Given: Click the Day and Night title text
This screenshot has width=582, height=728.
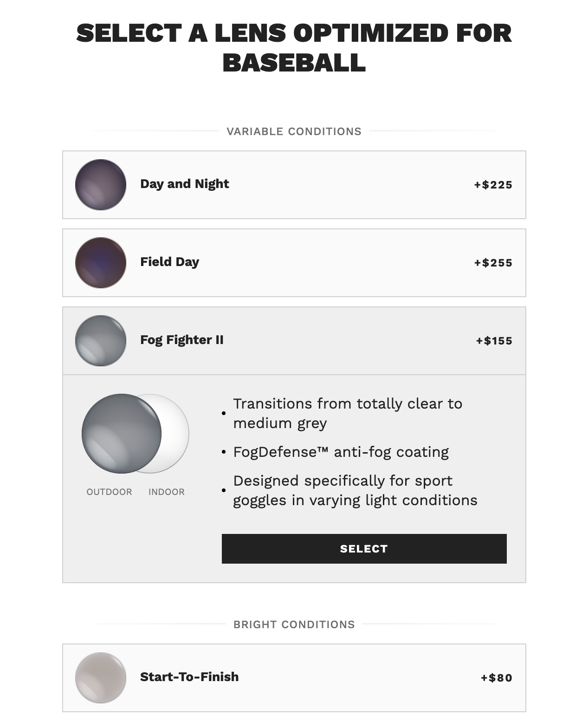Looking at the screenshot, I should coord(184,184).
